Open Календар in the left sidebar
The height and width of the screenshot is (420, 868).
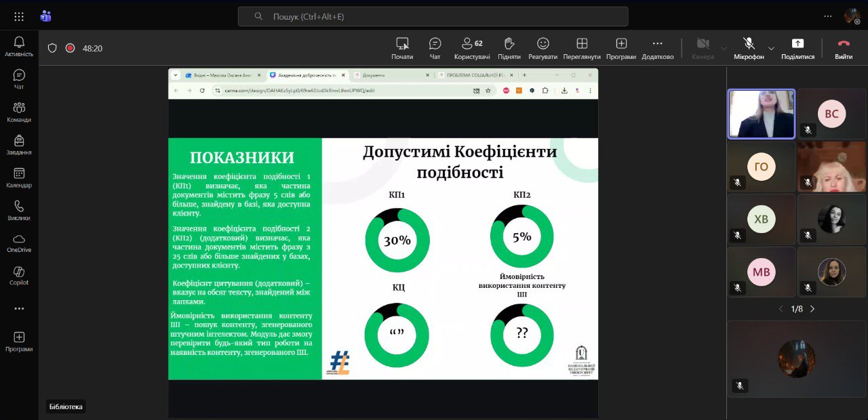pyautogui.click(x=19, y=178)
